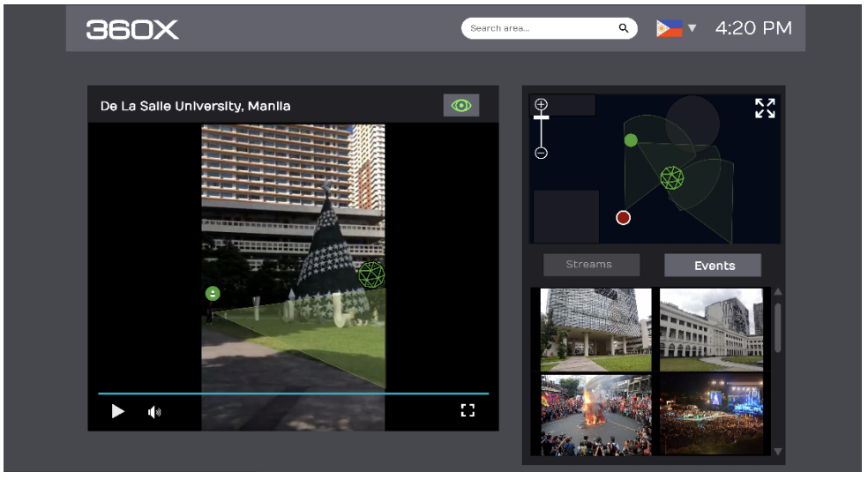This screenshot has height=480, width=868.
Task: Click the map zoom slider handle
Action: click(541, 117)
